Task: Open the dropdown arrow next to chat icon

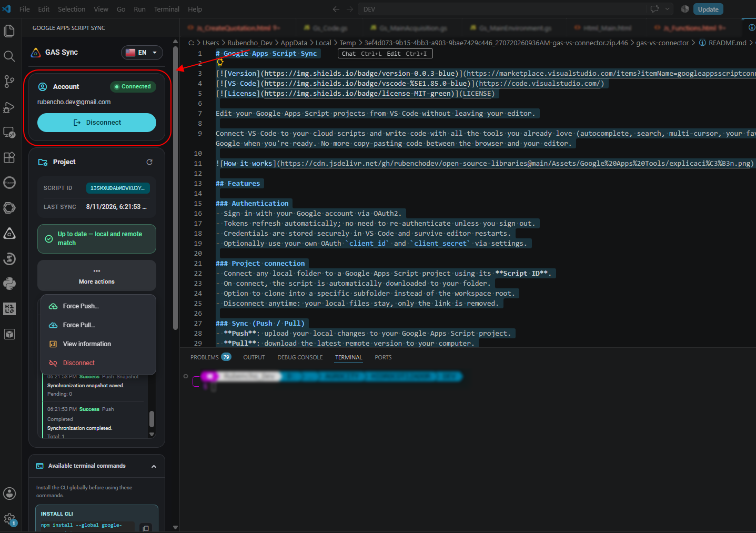Action: click(668, 9)
